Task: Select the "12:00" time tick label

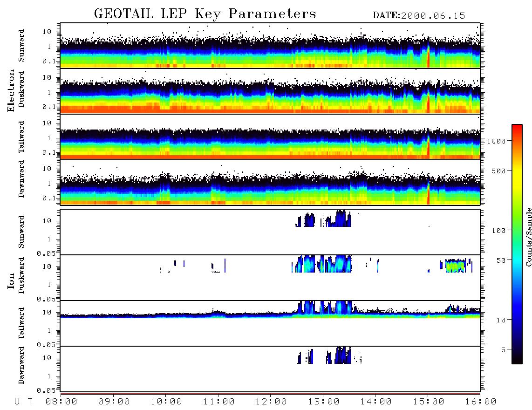Action: point(272,402)
